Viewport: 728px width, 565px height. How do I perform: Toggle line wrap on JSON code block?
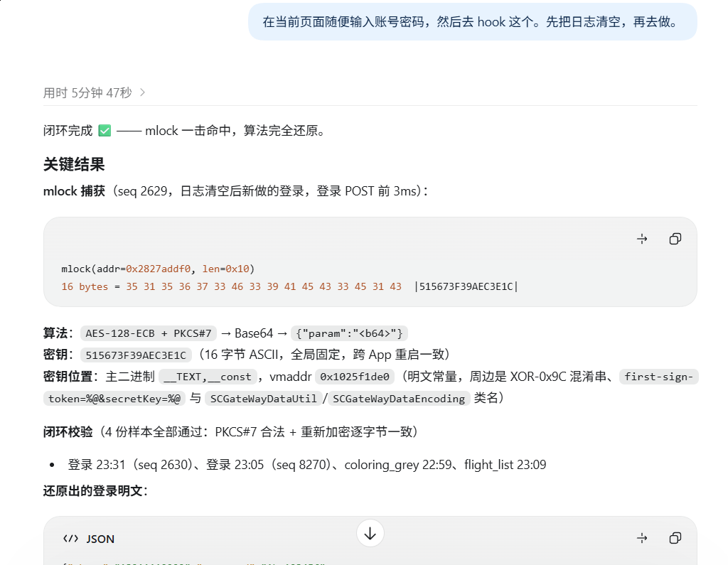coord(642,538)
